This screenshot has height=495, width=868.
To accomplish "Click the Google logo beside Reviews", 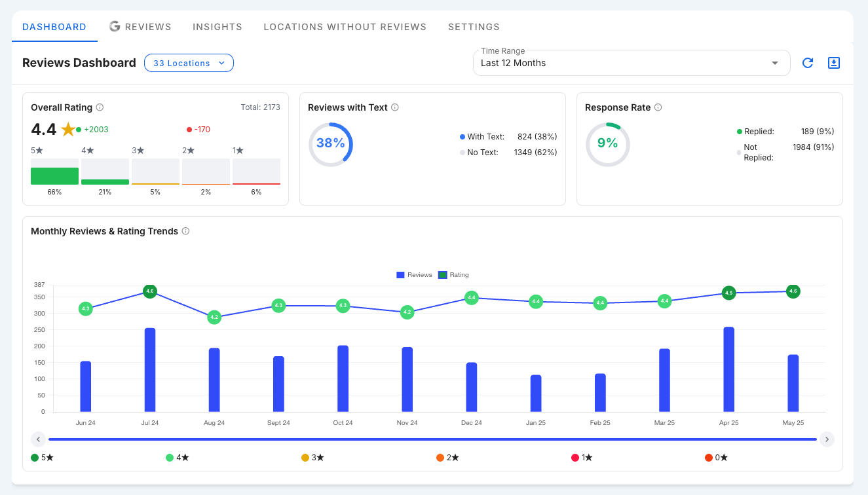I will [115, 26].
